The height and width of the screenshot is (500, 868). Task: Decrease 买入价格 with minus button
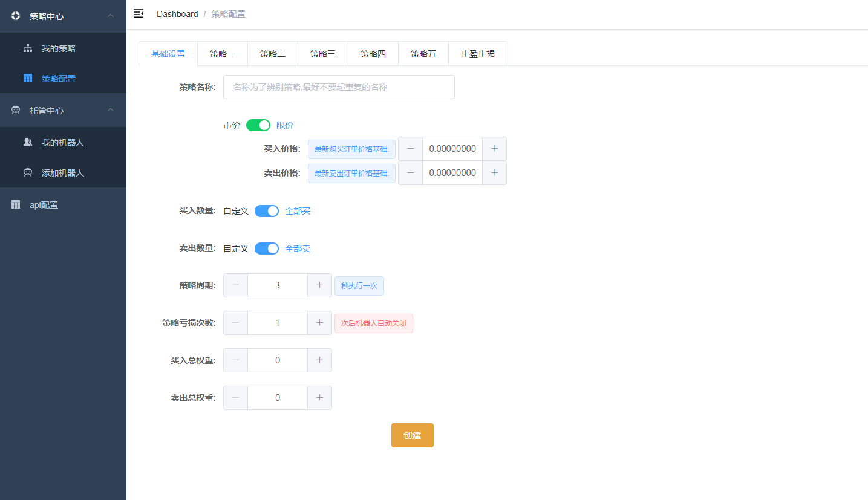point(411,149)
